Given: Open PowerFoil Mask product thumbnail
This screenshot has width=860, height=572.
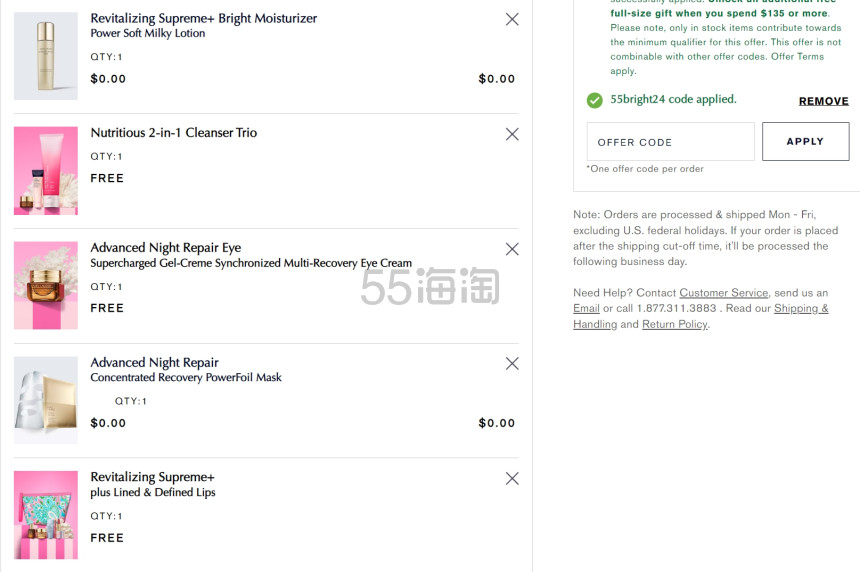Looking at the screenshot, I should pos(46,400).
